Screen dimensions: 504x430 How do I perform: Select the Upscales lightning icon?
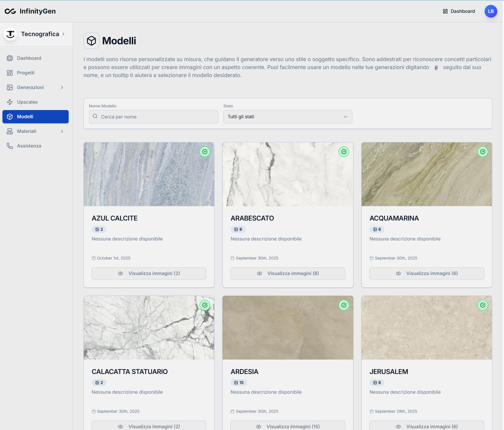coord(10,102)
